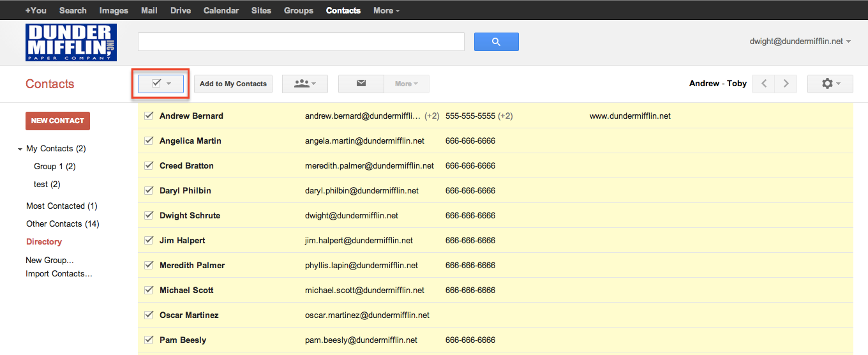868x355 pixels.
Task: Click email michael.scott@dundermifflin.net
Action: tap(364, 291)
